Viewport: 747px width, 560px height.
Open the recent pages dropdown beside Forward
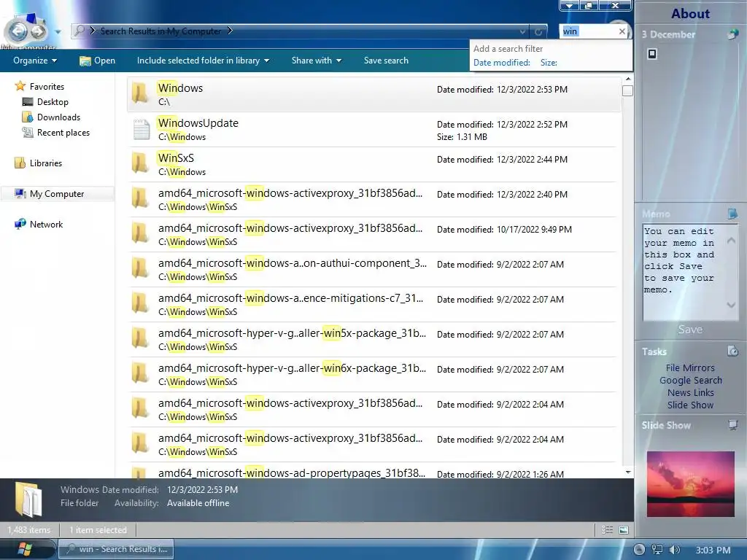point(58,32)
